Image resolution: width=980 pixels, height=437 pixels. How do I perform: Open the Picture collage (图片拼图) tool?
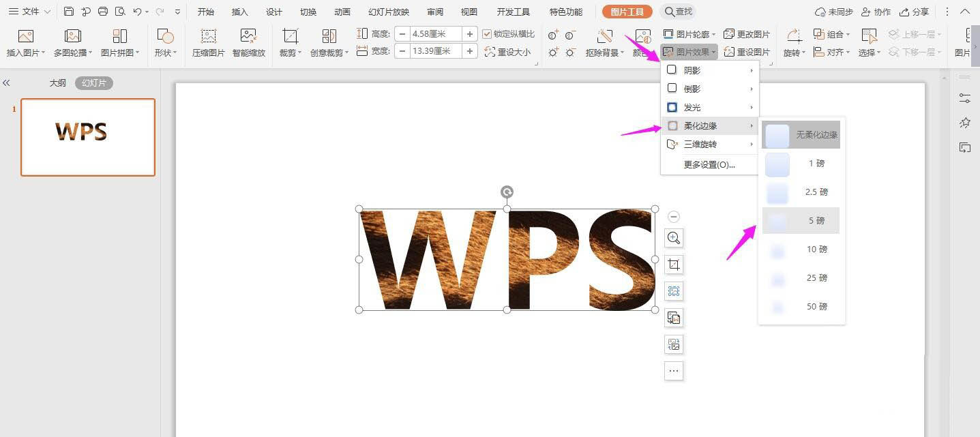(x=120, y=43)
